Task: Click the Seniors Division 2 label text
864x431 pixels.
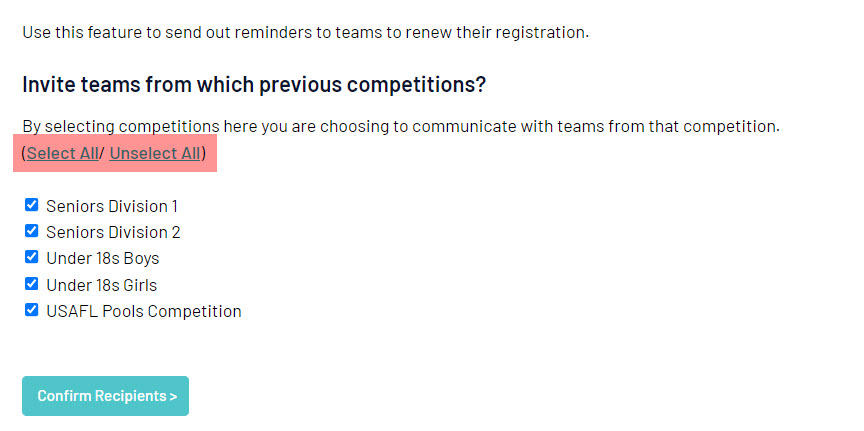Action: (113, 232)
